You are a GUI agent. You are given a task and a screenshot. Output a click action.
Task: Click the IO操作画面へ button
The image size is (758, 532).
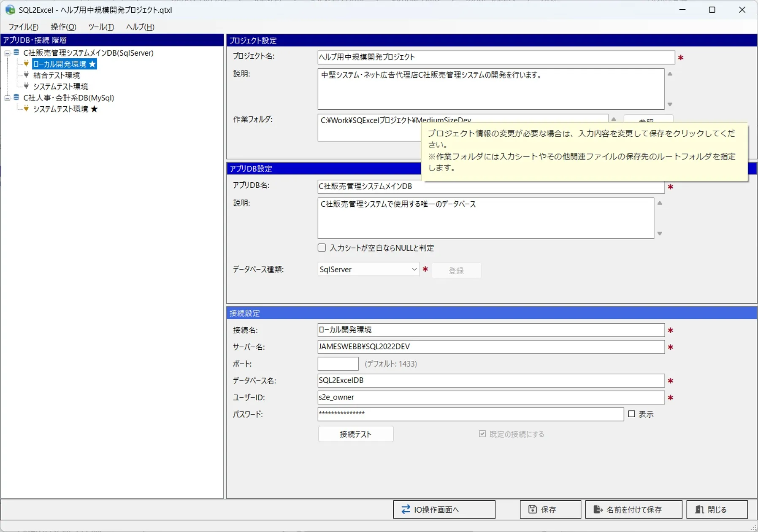tap(444, 509)
